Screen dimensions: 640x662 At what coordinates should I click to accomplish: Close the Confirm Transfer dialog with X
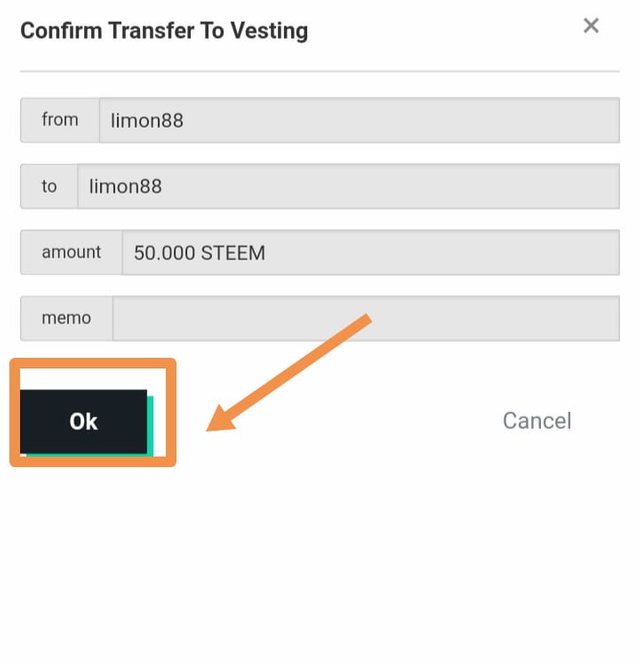[x=591, y=26]
